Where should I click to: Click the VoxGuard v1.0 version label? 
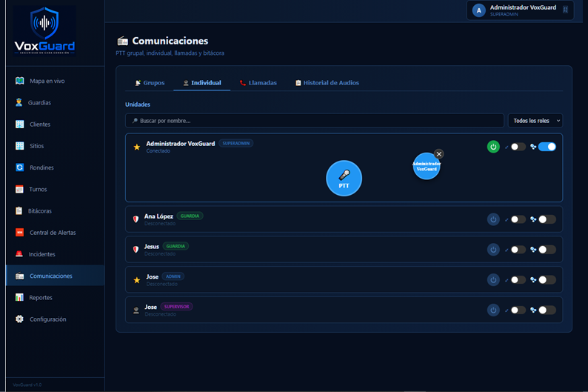coord(27,385)
